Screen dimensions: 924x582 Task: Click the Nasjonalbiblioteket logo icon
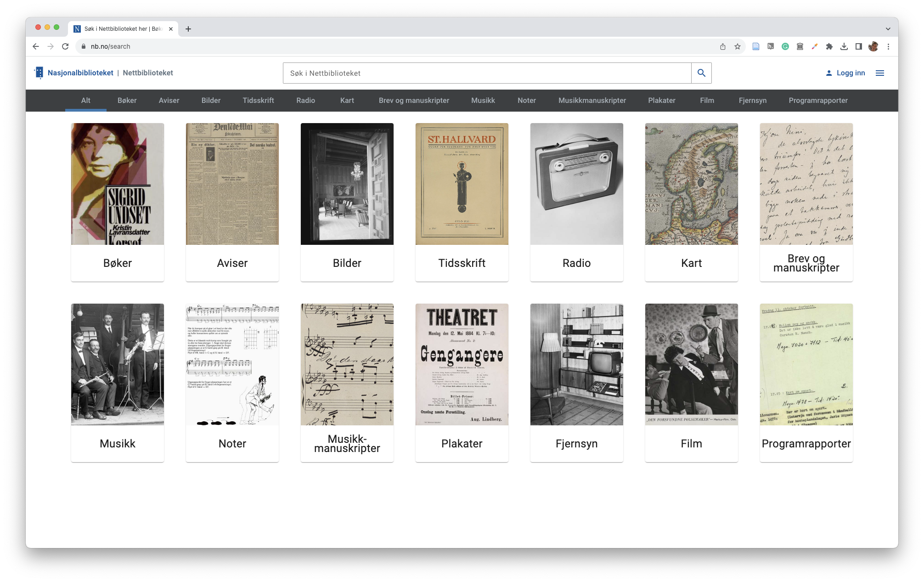tap(39, 73)
